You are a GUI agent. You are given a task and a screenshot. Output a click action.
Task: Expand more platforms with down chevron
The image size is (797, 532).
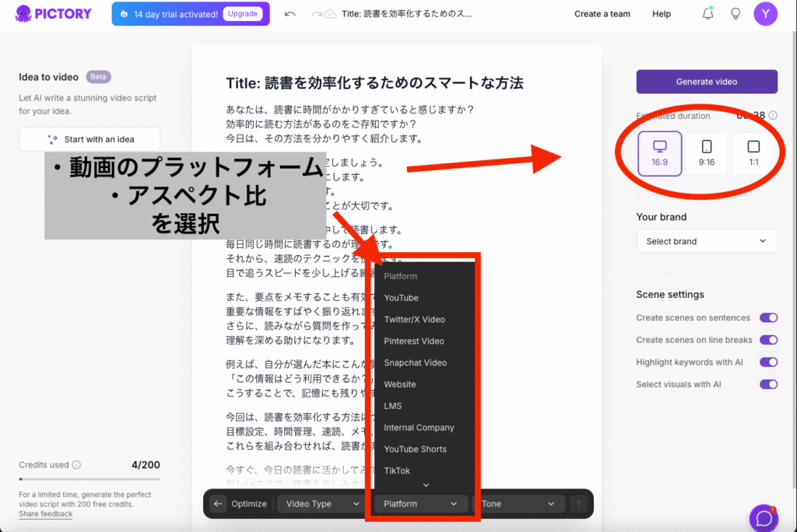(x=426, y=485)
